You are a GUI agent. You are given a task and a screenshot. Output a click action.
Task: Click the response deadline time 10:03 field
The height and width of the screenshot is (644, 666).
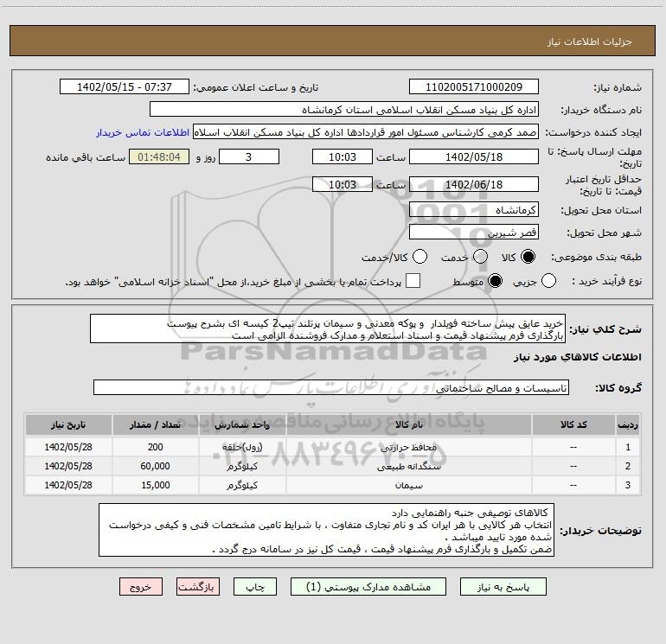click(x=343, y=156)
